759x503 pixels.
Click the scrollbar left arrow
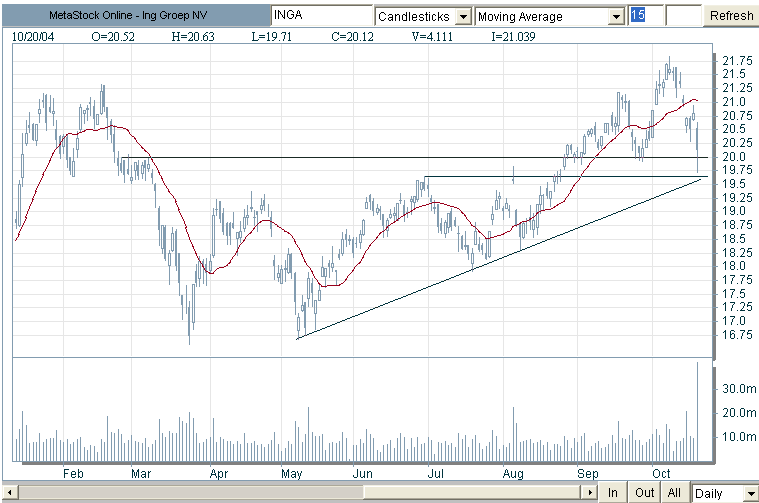(x=9, y=493)
